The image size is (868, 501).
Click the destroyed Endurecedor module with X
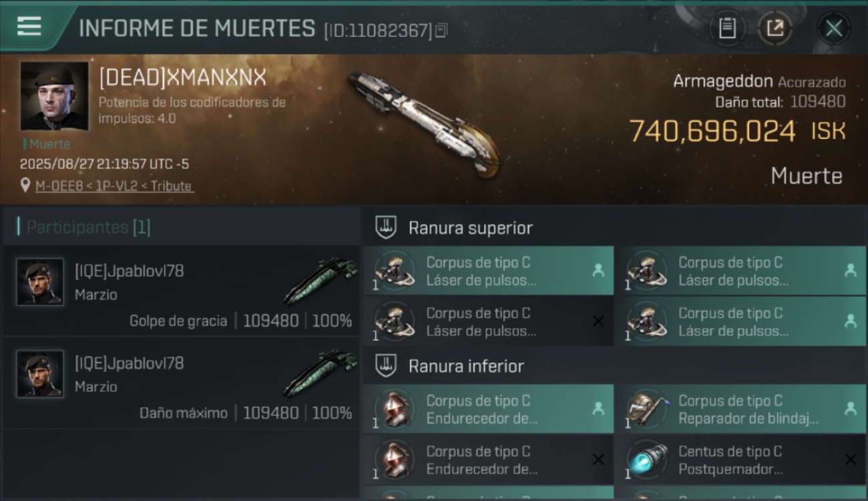pyautogui.click(x=489, y=460)
